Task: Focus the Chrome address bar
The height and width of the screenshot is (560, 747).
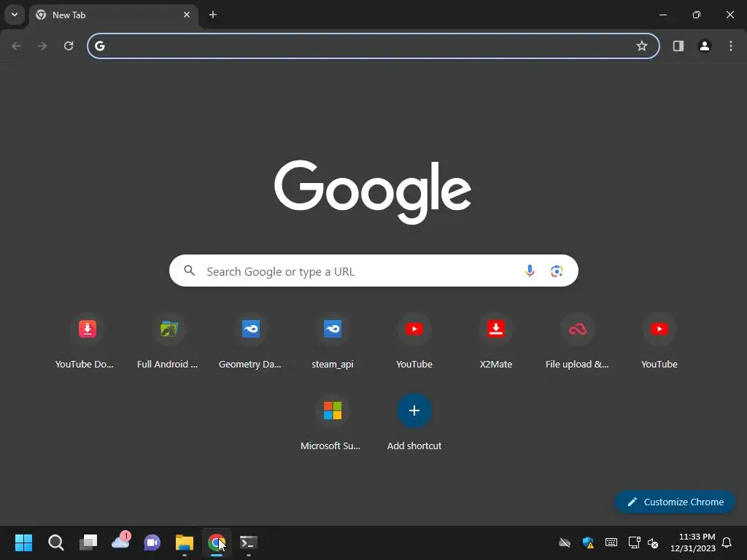Action: [373, 46]
